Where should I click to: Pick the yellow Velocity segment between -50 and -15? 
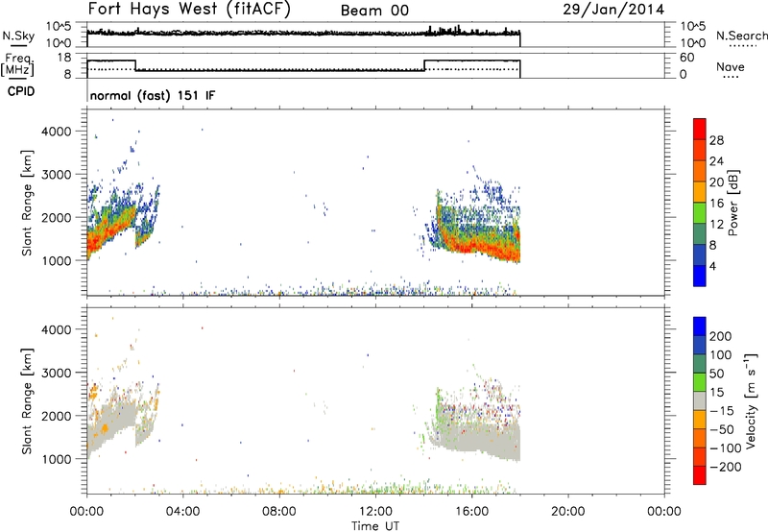coord(700,420)
